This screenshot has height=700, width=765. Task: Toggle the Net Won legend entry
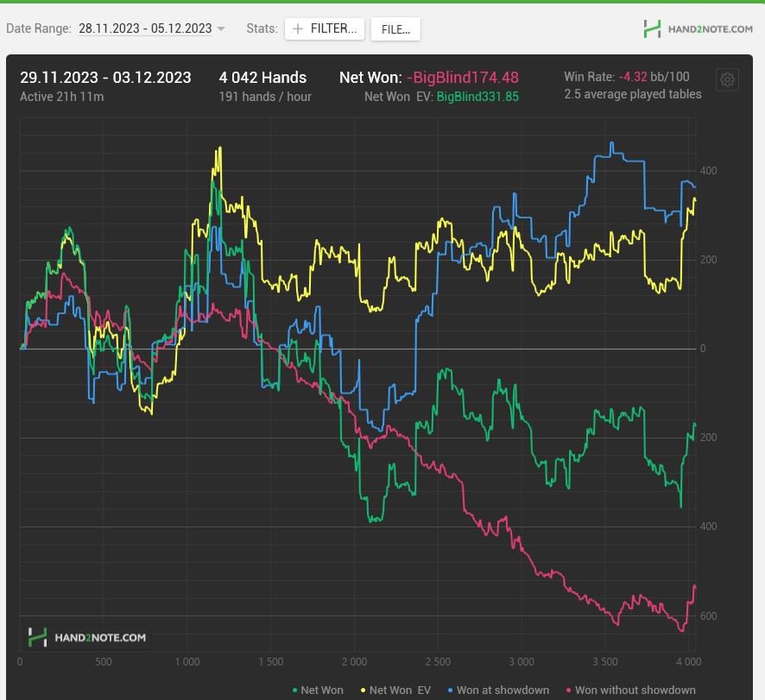(318, 690)
